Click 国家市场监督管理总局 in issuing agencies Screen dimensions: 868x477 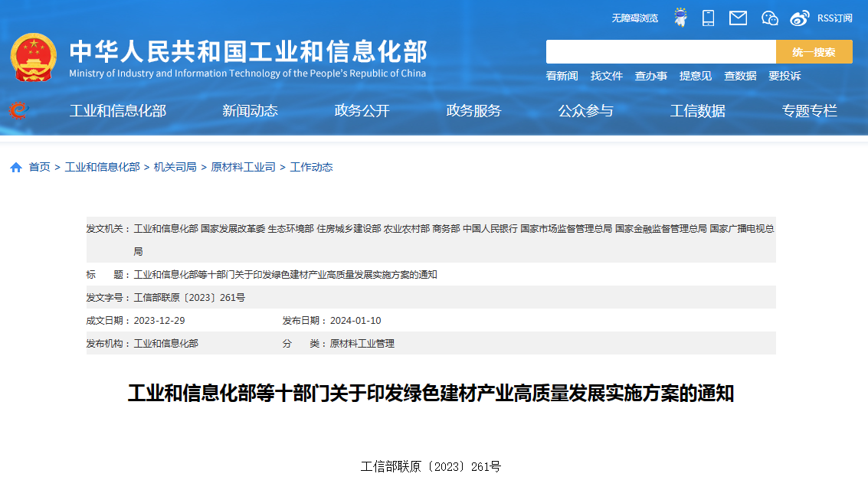pyautogui.click(x=565, y=228)
